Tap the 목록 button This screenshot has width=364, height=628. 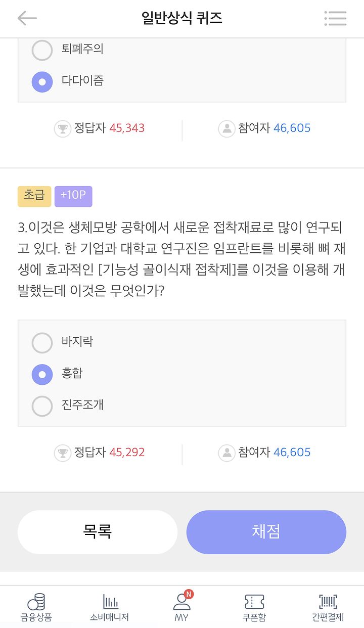(x=98, y=532)
